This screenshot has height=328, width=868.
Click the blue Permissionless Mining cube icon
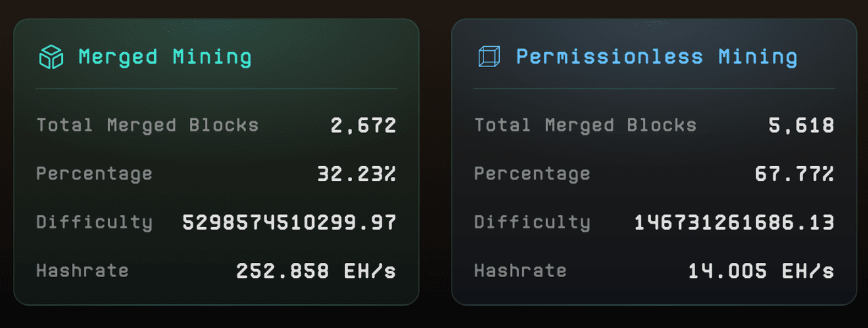pyautogui.click(x=488, y=57)
